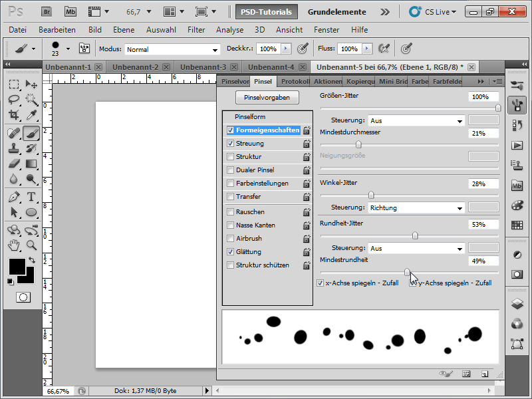Enable Quick Mask mode
532x399 pixels.
click(23, 297)
